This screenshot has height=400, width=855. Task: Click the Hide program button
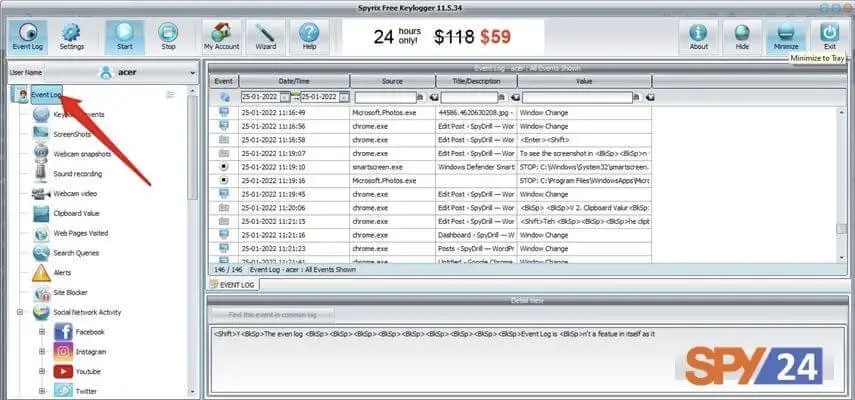click(742, 37)
